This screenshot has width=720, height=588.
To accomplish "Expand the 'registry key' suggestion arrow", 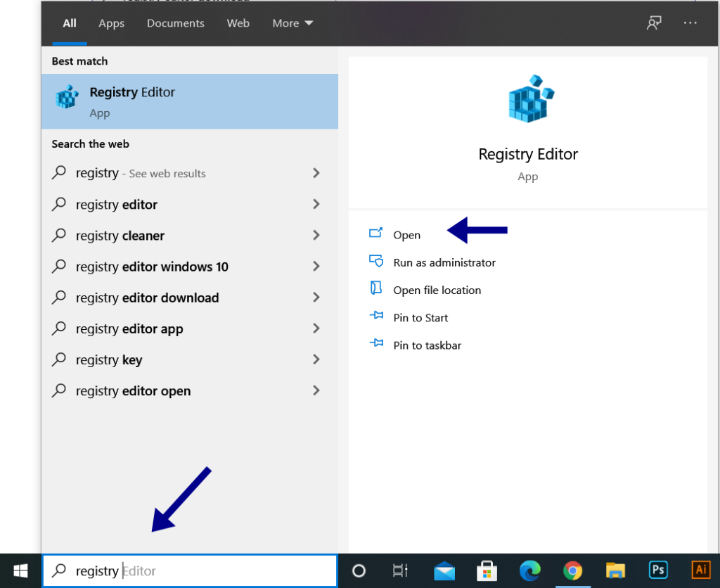I will pos(316,359).
